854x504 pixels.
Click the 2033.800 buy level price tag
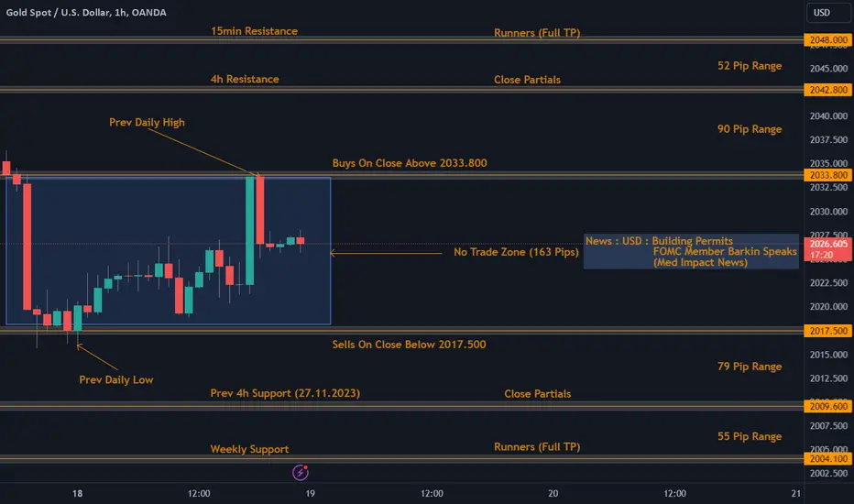828,175
